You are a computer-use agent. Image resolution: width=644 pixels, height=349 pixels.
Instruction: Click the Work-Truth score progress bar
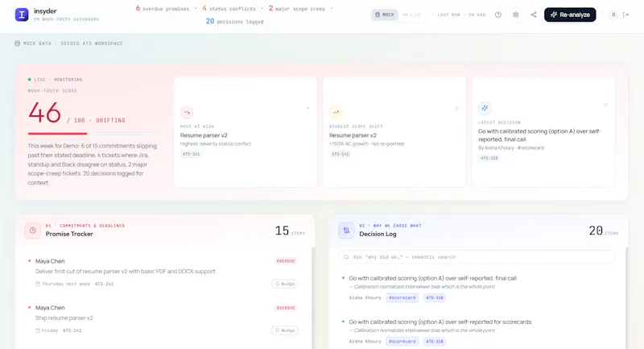93,133
